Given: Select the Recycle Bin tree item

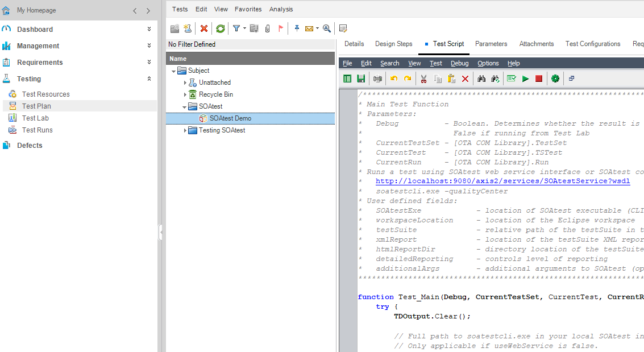Looking at the screenshot, I should (216, 94).
